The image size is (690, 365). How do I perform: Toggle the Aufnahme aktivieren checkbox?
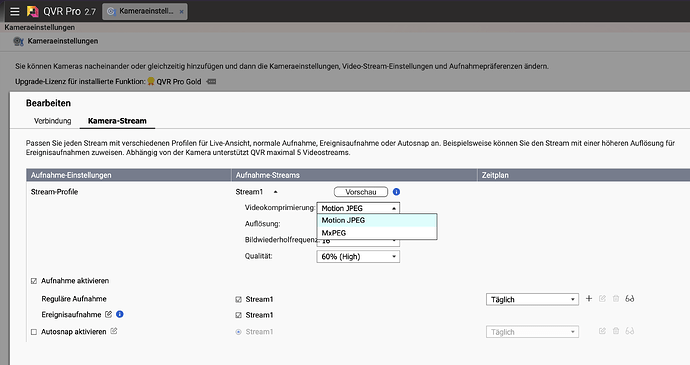pos(34,281)
